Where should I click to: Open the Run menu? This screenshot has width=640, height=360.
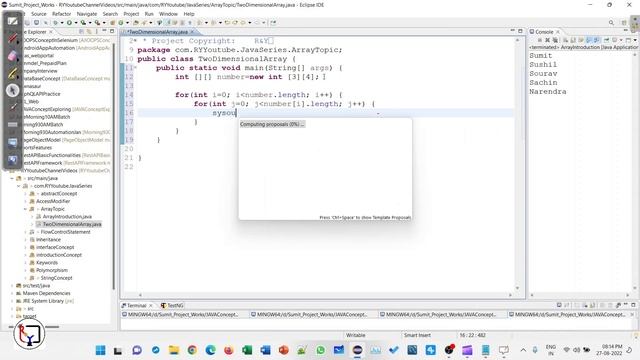[x=149, y=14]
